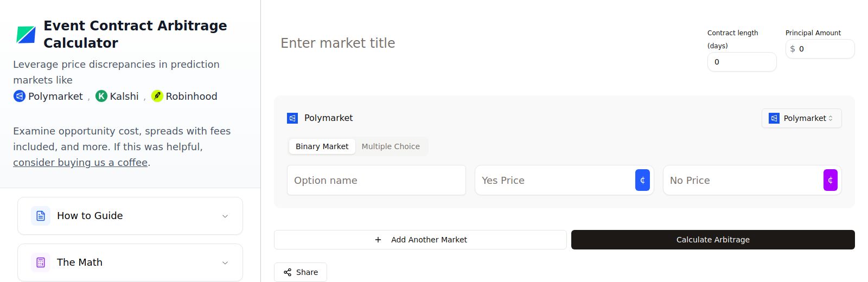Open the Polymarket platform selector dropdown
868x282 pixels.
(801, 118)
